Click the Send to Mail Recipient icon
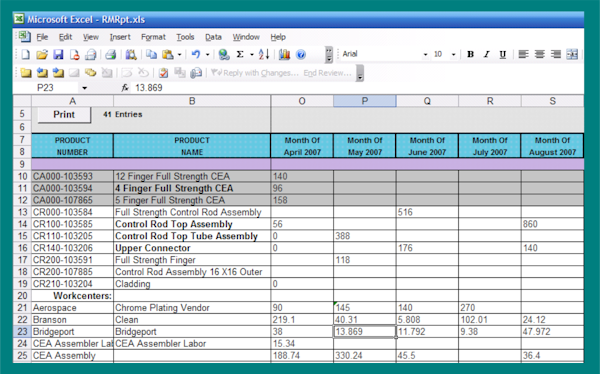 pyautogui.click(x=196, y=73)
